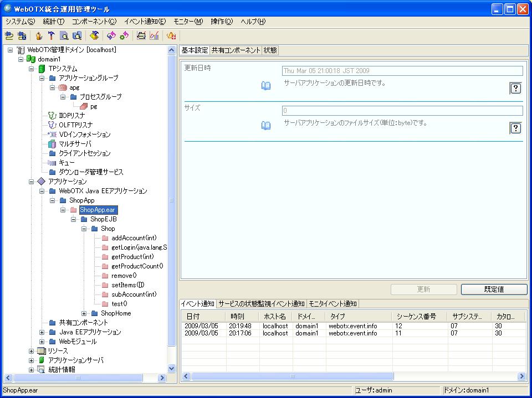
Task: Click the book icon beside サイズ description
Action: [x=266, y=126]
